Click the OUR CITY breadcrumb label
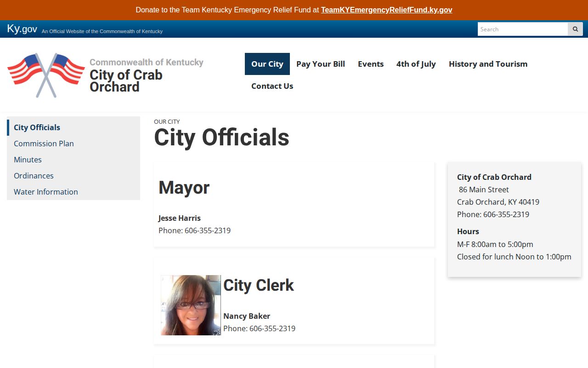Image resolution: width=588 pixels, height=368 pixels. point(167,122)
